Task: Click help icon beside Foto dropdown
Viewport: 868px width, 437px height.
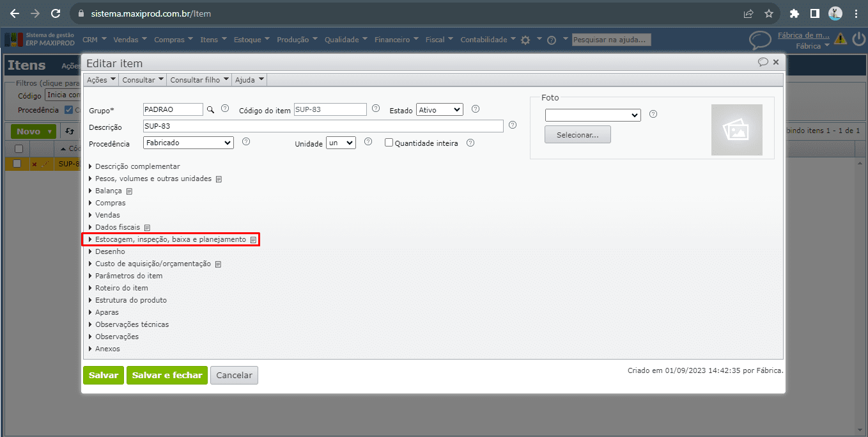Action: tap(653, 115)
